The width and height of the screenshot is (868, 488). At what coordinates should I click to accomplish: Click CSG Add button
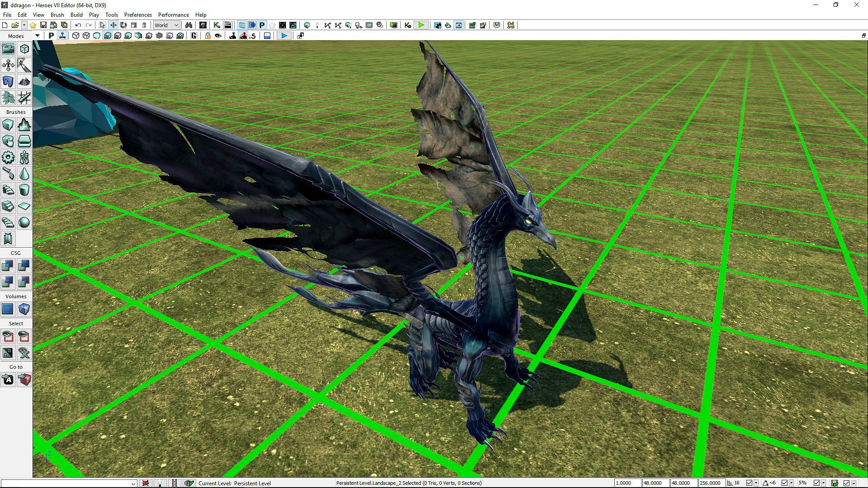click(x=8, y=266)
